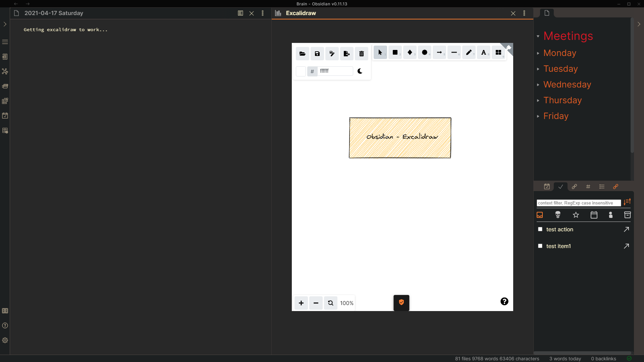Select the Arrow drawing tool
Image resolution: width=644 pixels, height=362 pixels.
pyautogui.click(x=439, y=53)
